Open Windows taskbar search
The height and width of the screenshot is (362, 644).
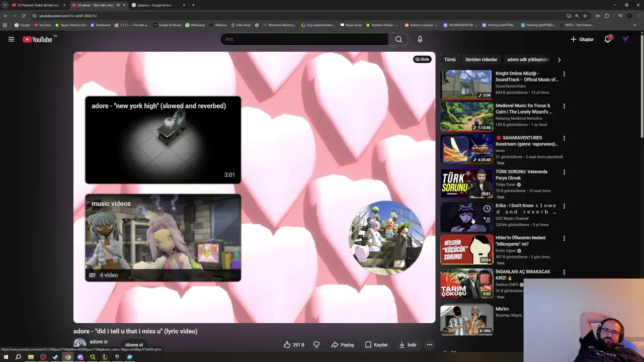[18, 357]
